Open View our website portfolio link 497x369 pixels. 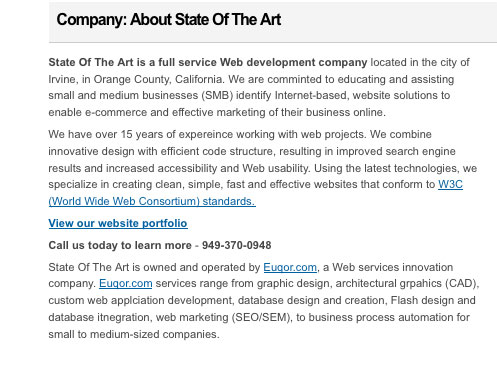click(118, 223)
